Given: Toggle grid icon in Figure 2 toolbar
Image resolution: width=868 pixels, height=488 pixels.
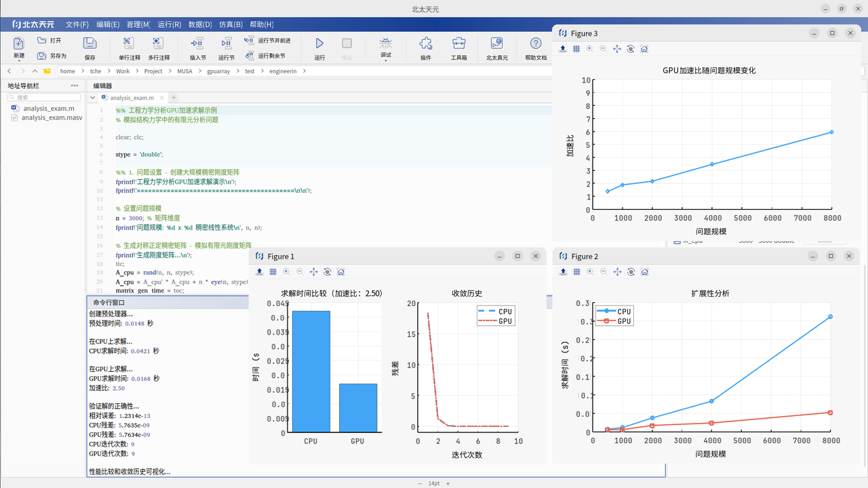Looking at the screenshot, I should coord(576,271).
